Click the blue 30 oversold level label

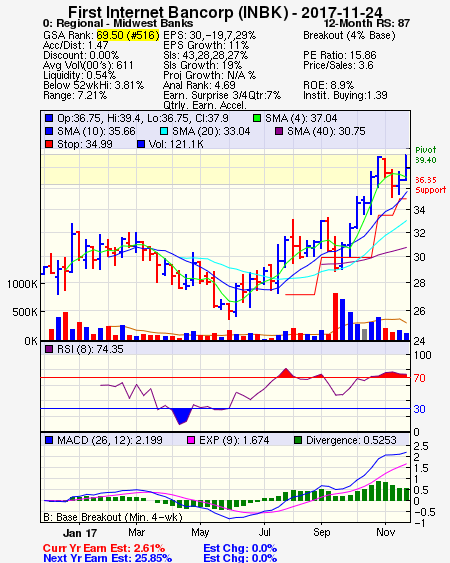point(419,409)
